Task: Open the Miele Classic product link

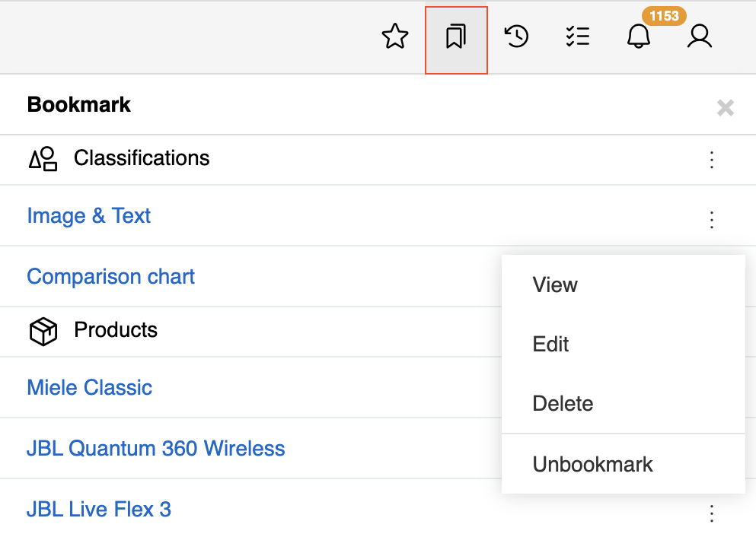Action: 90,388
